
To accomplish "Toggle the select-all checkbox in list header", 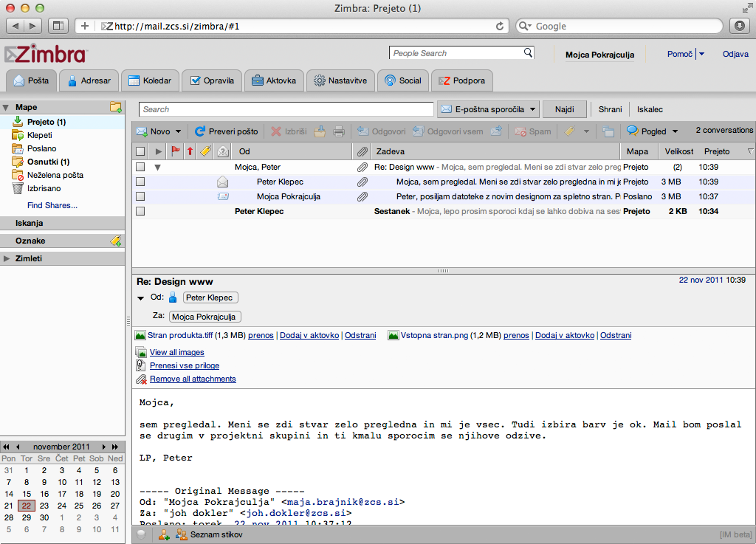I will point(140,151).
